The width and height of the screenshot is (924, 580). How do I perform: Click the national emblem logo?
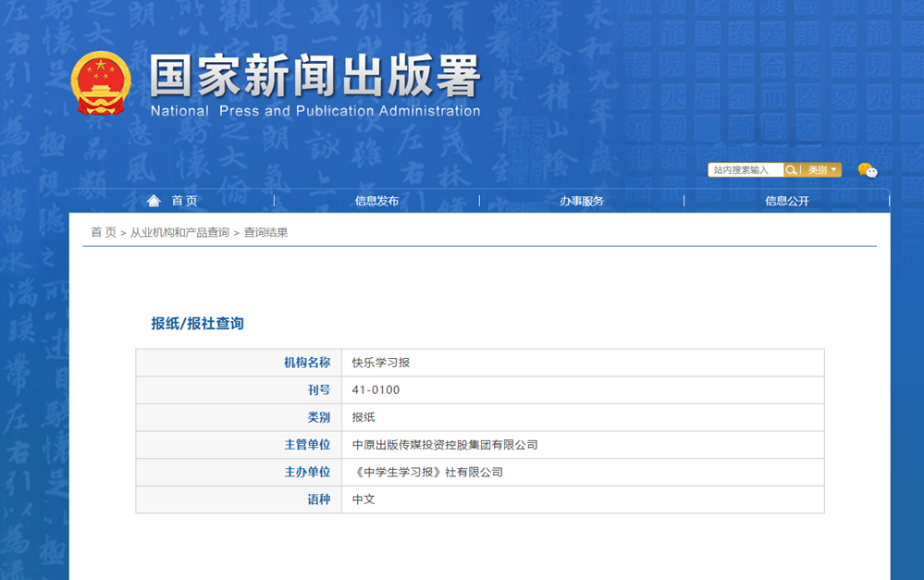point(101,83)
